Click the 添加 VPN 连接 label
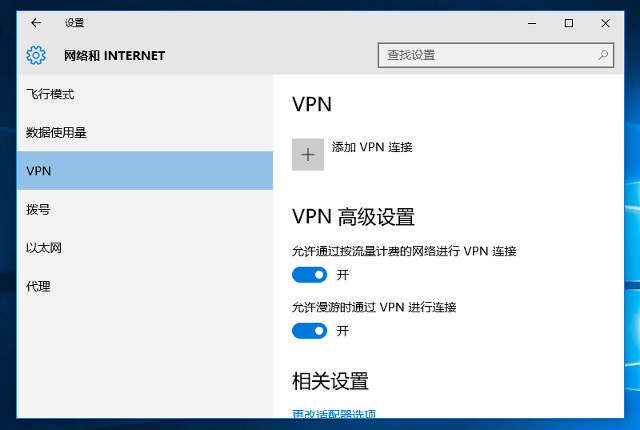Image resolution: width=640 pixels, height=430 pixels. [x=372, y=147]
